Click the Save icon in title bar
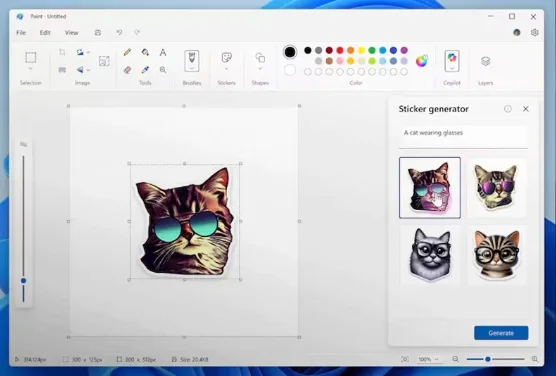Image resolution: width=556 pixels, height=376 pixels. coord(98,33)
